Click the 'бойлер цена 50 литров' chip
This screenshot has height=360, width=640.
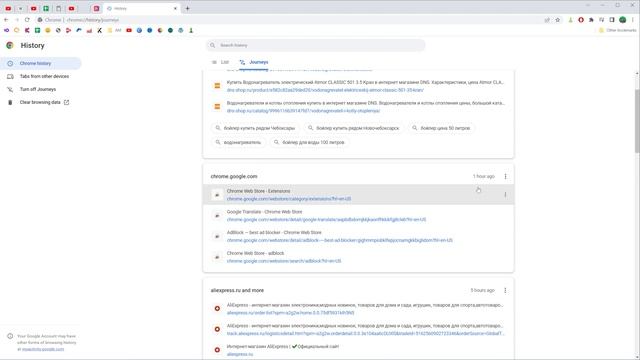441,128
